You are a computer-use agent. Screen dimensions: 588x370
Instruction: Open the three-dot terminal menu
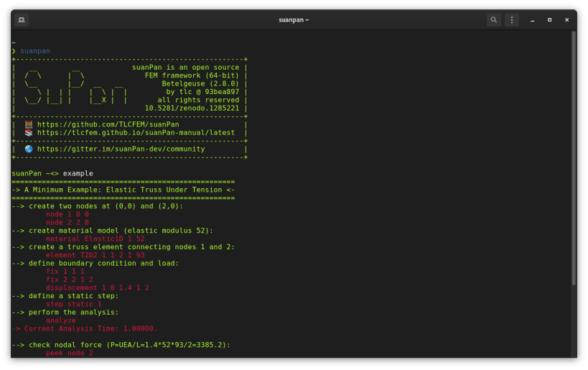tap(511, 20)
